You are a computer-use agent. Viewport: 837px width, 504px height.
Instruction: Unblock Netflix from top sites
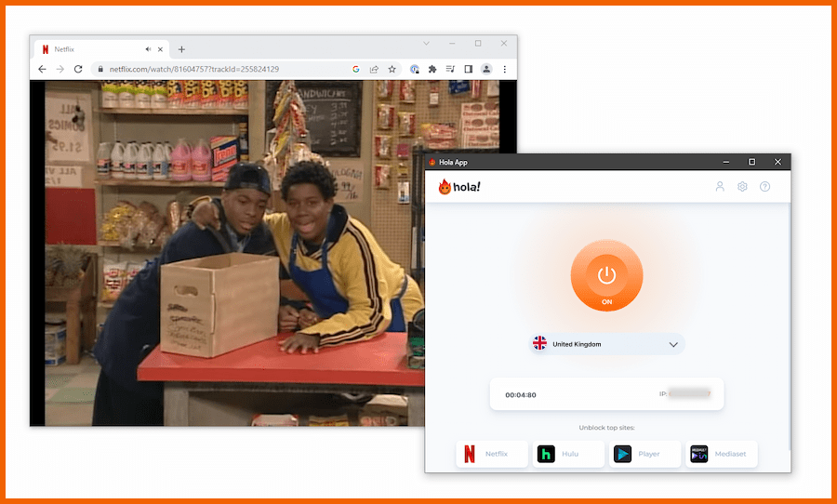[492, 454]
